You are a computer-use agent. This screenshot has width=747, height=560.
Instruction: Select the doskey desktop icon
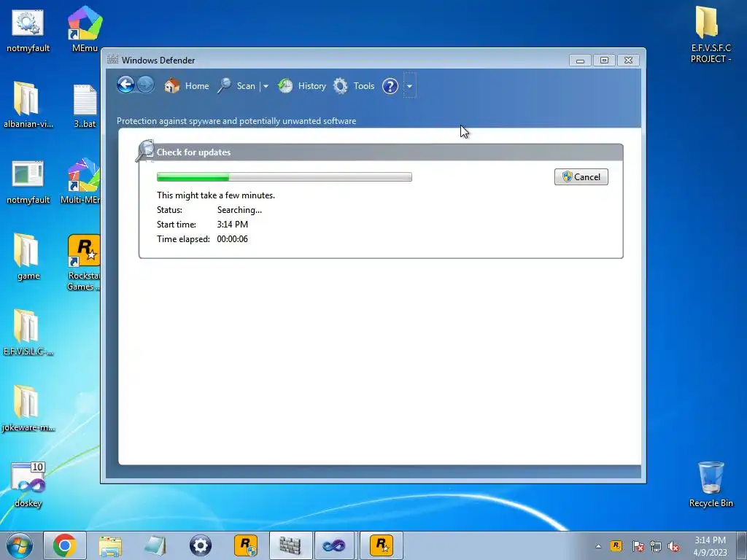28,484
